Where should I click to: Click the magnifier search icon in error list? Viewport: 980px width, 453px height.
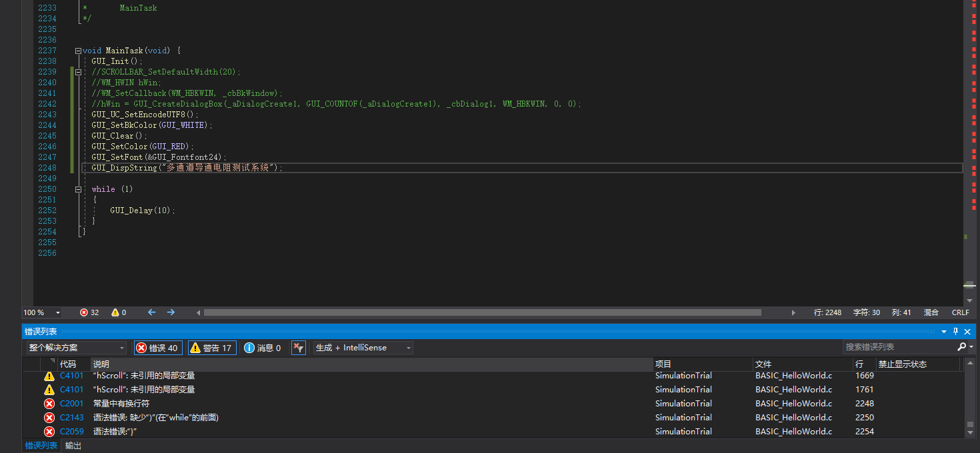pyautogui.click(x=961, y=347)
